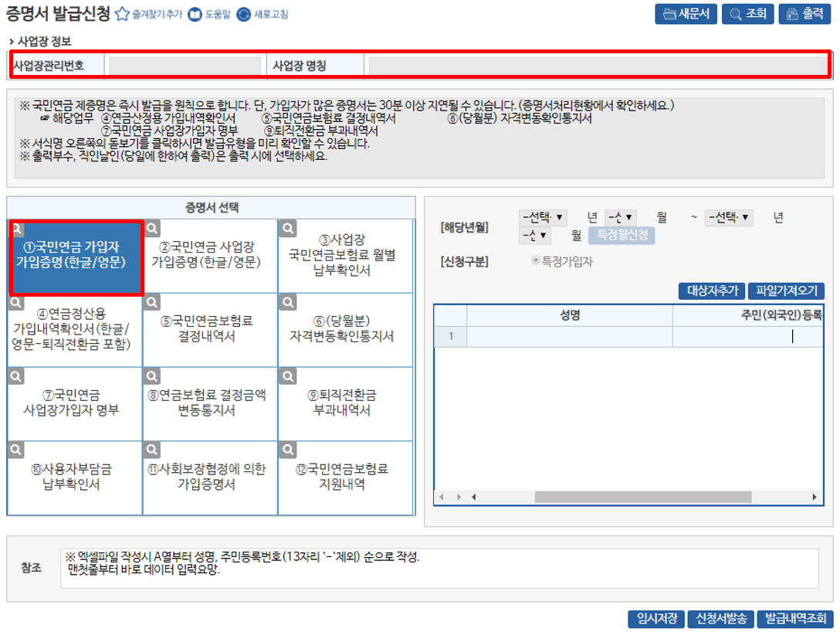Click the 대상자추가 button
The width and height of the screenshot is (840, 632).
pyautogui.click(x=712, y=291)
